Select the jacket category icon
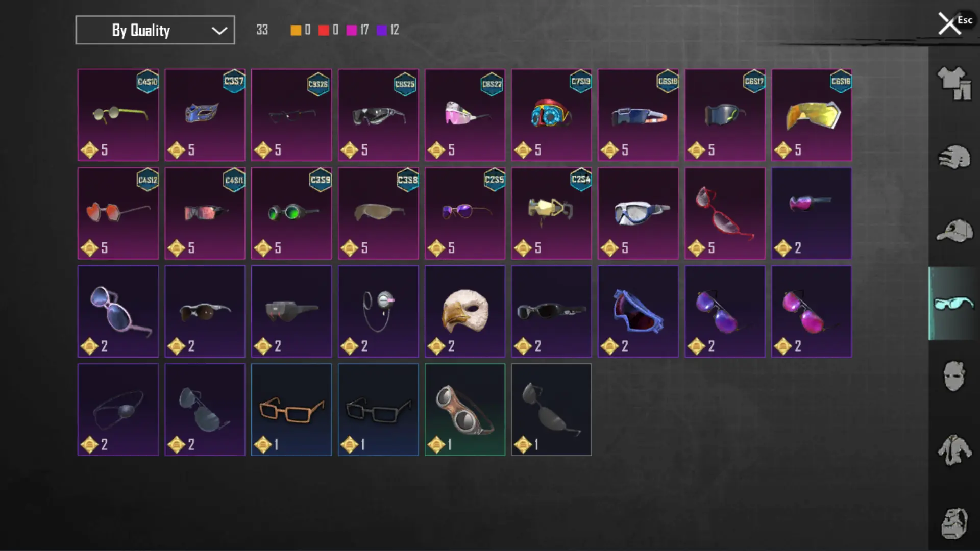Image resolution: width=980 pixels, height=551 pixels. tap(954, 450)
